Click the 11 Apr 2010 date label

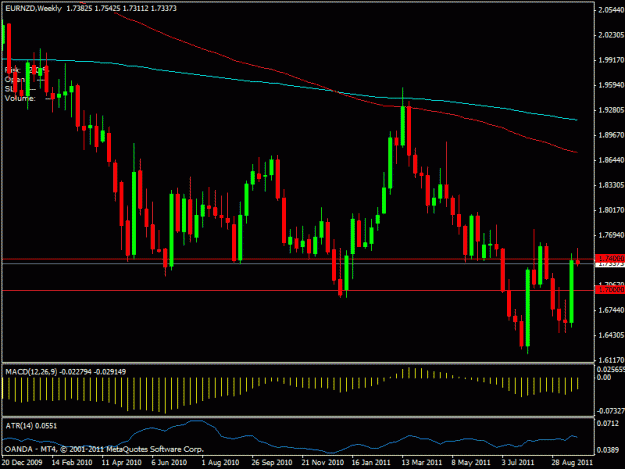tap(122, 463)
